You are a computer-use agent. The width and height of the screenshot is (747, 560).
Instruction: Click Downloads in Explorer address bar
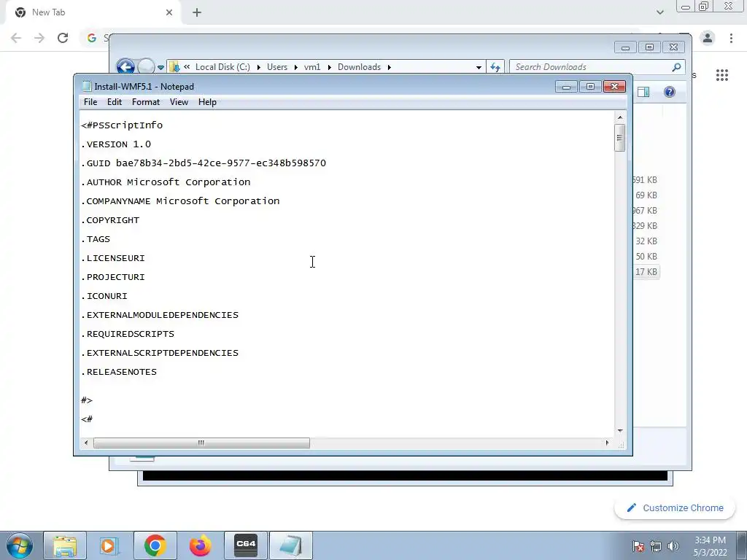point(359,67)
